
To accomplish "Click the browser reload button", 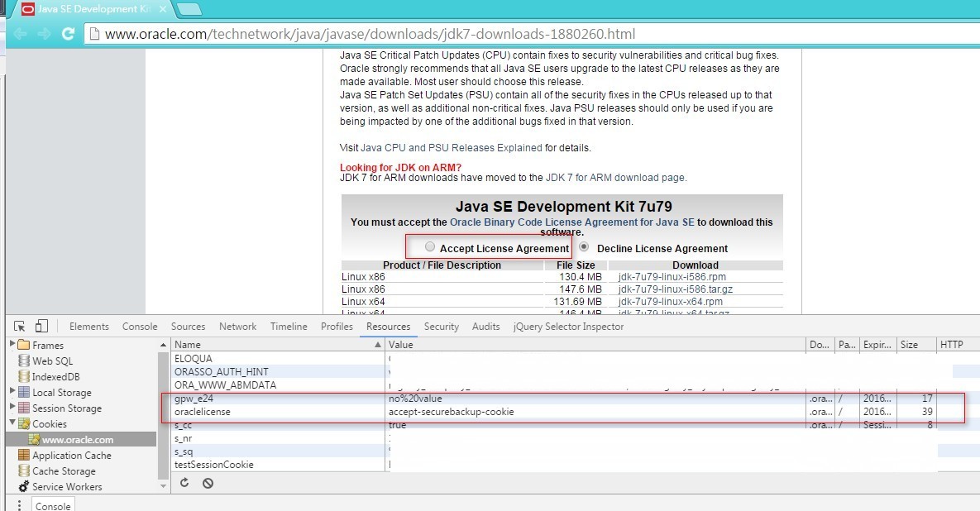I will (68, 34).
